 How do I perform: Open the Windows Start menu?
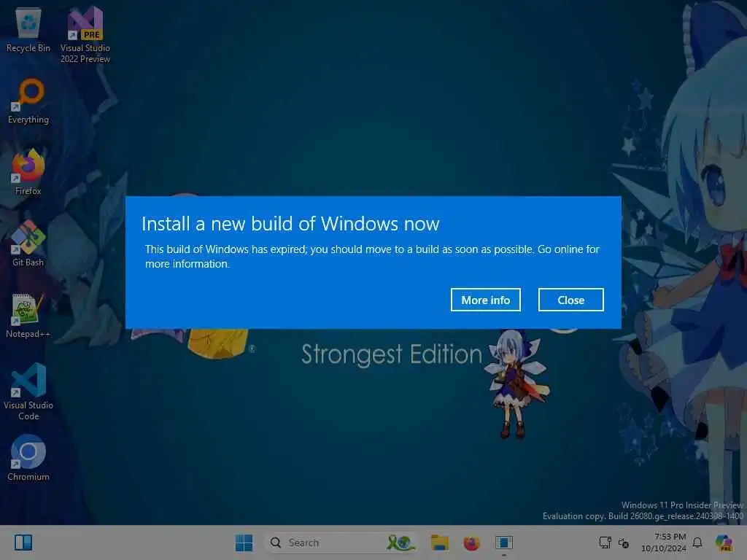(244, 542)
